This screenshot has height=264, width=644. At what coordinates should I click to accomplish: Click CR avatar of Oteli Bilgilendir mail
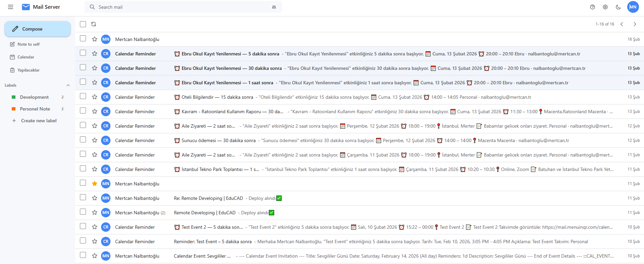[x=106, y=97]
